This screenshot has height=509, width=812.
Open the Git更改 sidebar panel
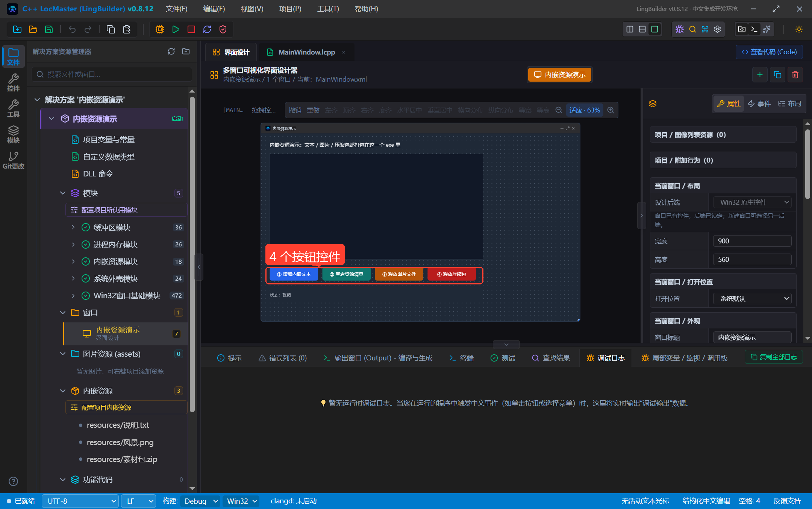coord(13,160)
